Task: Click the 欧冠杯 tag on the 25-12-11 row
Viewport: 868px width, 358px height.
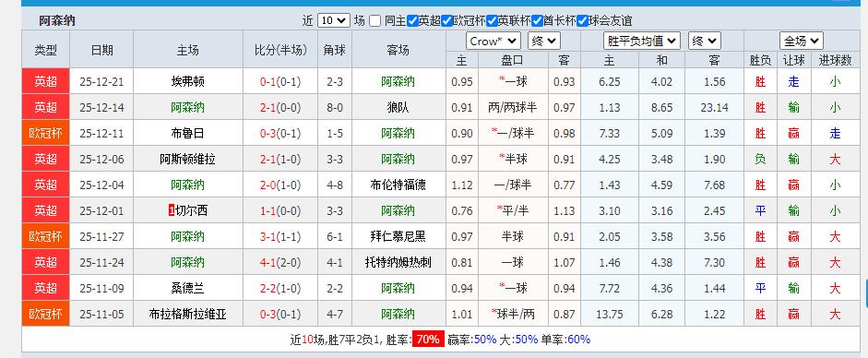Action: coord(46,134)
